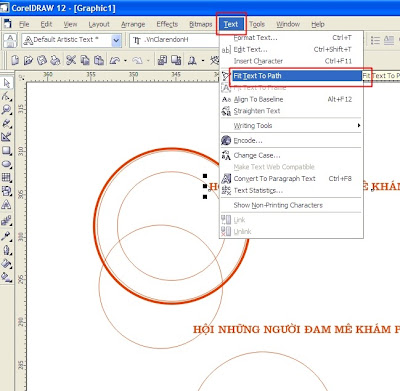
Task: Click the ruler origin corner box
Action: pyautogui.click(x=21, y=77)
